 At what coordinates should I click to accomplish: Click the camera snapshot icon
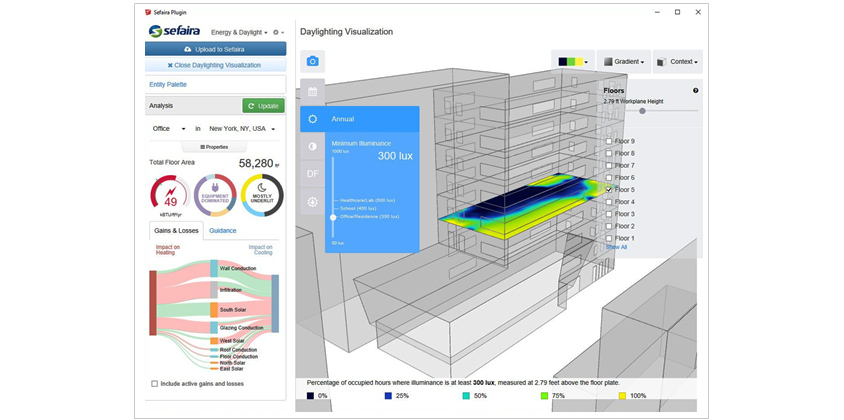(313, 61)
